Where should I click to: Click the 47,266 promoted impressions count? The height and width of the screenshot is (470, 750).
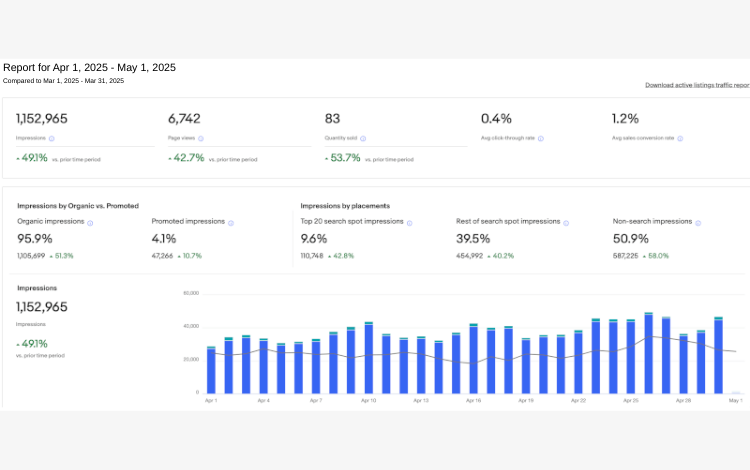click(x=162, y=256)
